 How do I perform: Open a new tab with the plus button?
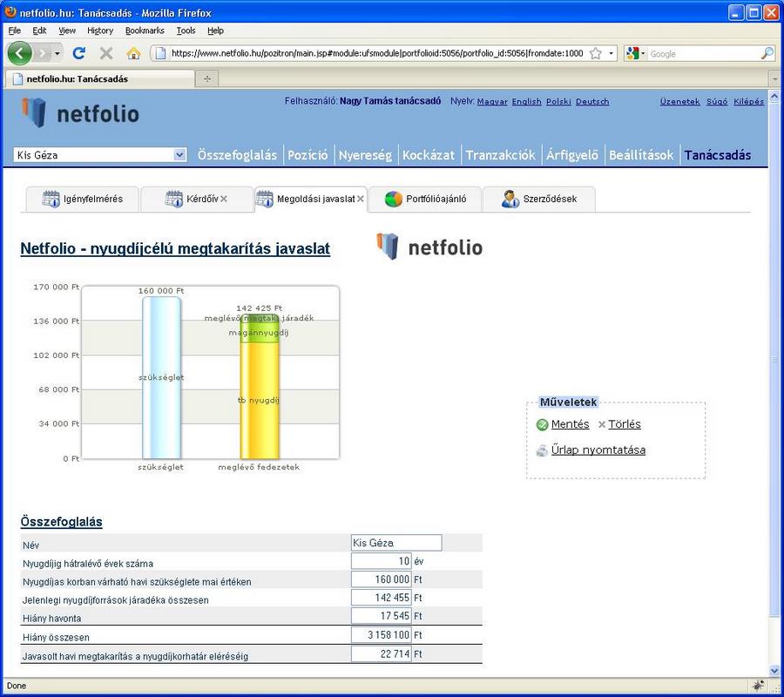tap(207, 78)
